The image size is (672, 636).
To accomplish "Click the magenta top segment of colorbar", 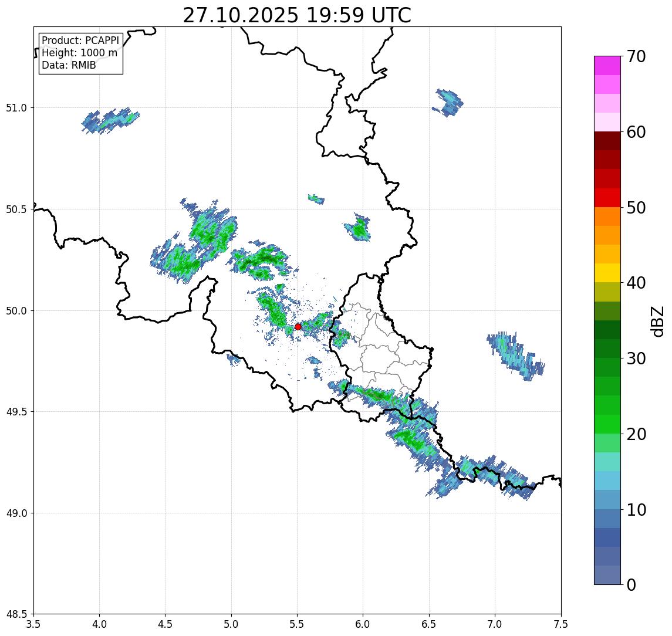I will pyautogui.click(x=607, y=66).
